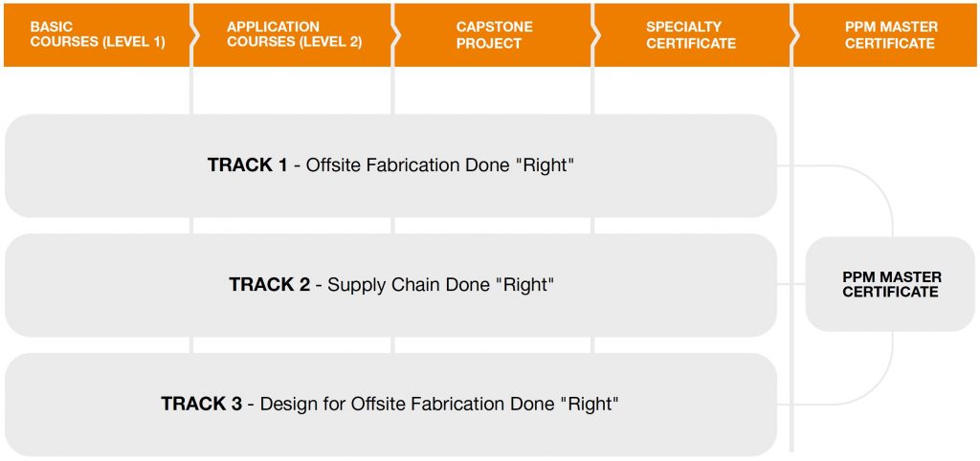Screen dimensions: 980x461
Task: Click the bold TRACK 2 label
Action: pyautogui.click(x=269, y=285)
